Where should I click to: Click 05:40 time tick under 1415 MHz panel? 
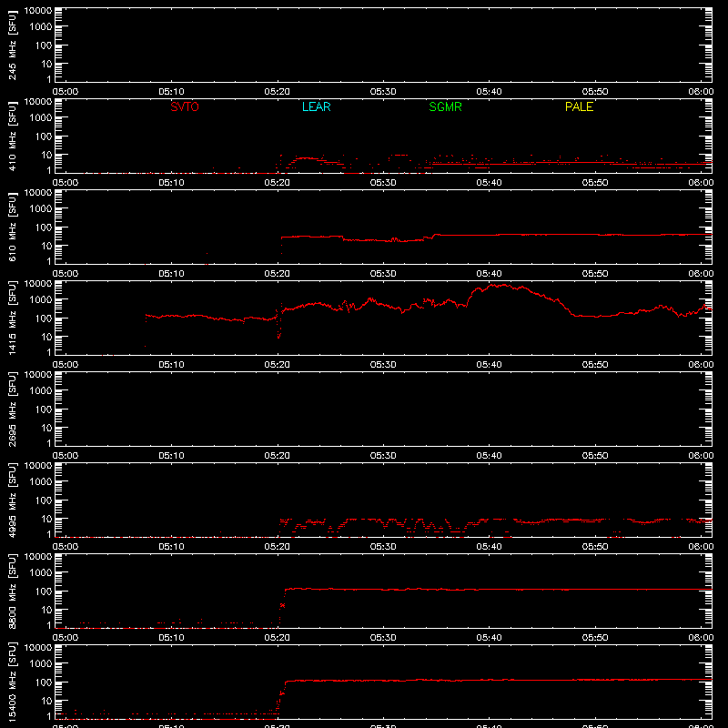point(489,365)
